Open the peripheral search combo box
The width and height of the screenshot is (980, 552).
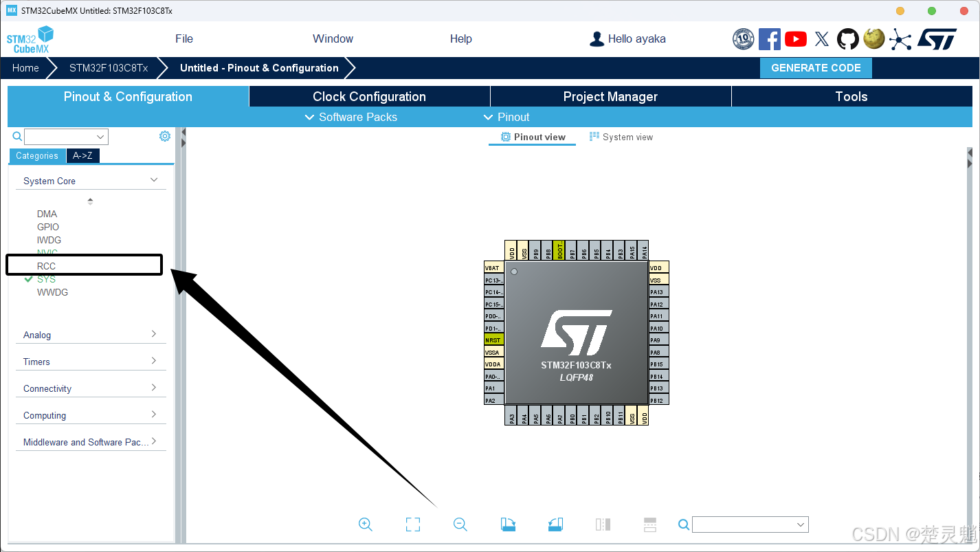(66, 136)
